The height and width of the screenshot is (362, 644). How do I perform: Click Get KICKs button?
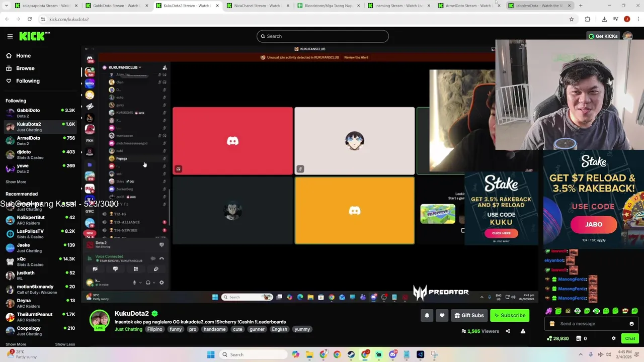point(603,36)
